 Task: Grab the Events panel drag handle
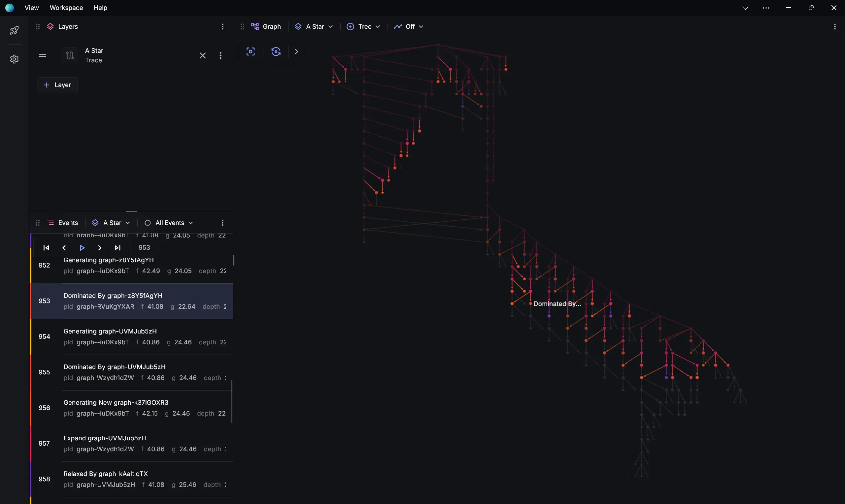coord(38,223)
